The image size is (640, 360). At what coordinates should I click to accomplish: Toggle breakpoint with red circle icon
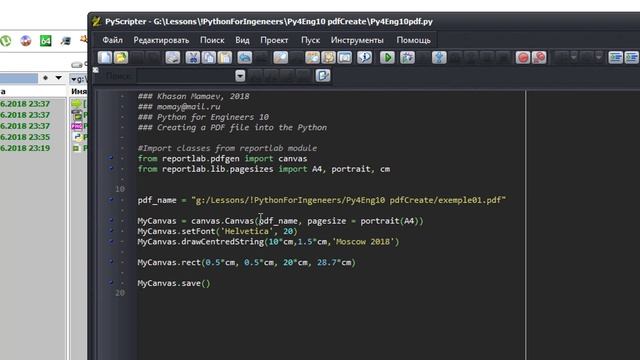tap(523, 58)
